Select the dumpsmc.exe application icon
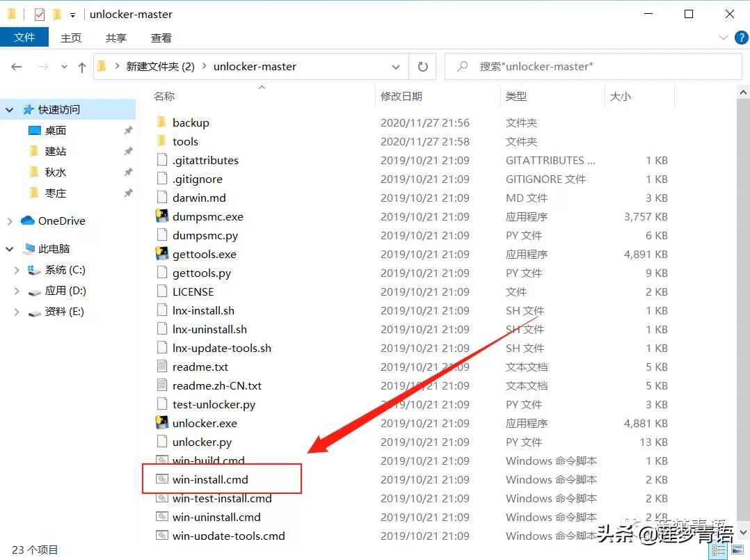Screen dimensions: 750x560 161,216
